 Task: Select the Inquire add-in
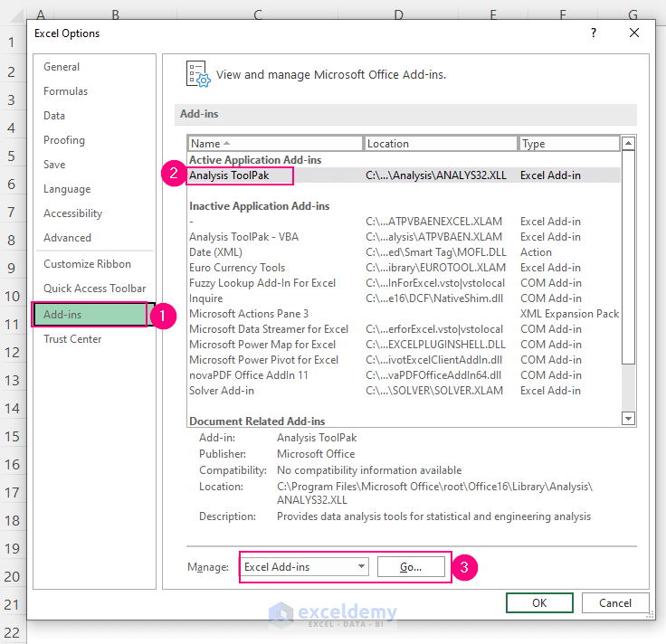coord(205,298)
